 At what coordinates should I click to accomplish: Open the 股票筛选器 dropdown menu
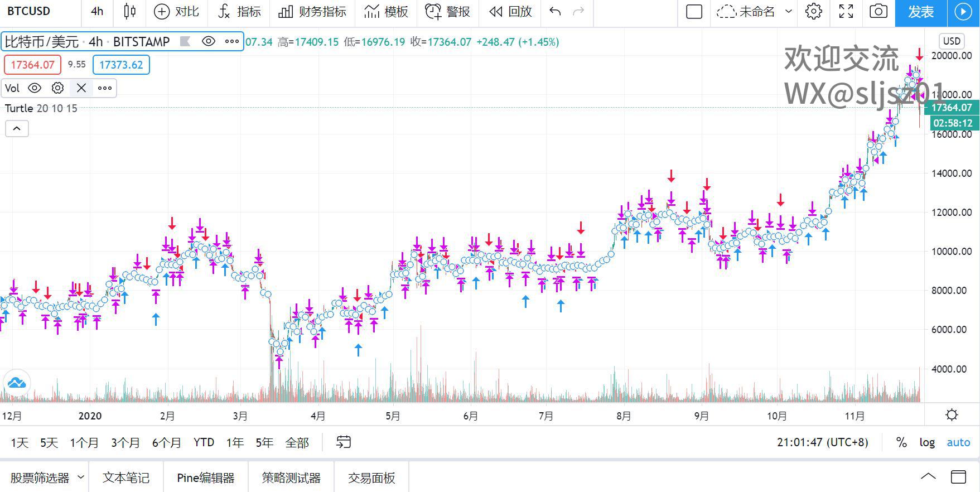(80, 477)
